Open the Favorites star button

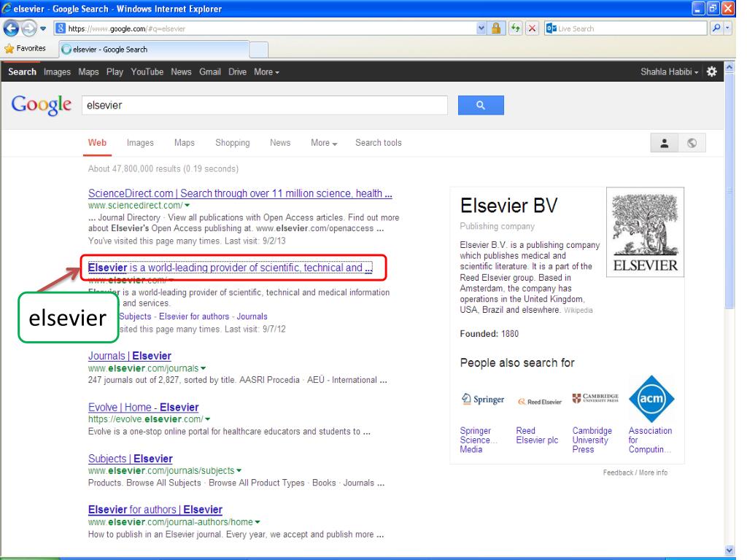coord(26,48)
